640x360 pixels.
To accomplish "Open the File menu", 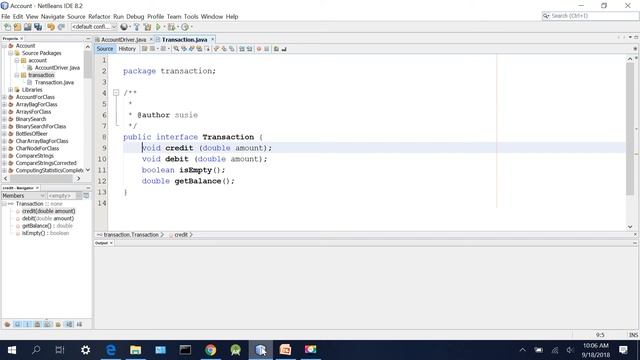I will (x=5, y=17).
